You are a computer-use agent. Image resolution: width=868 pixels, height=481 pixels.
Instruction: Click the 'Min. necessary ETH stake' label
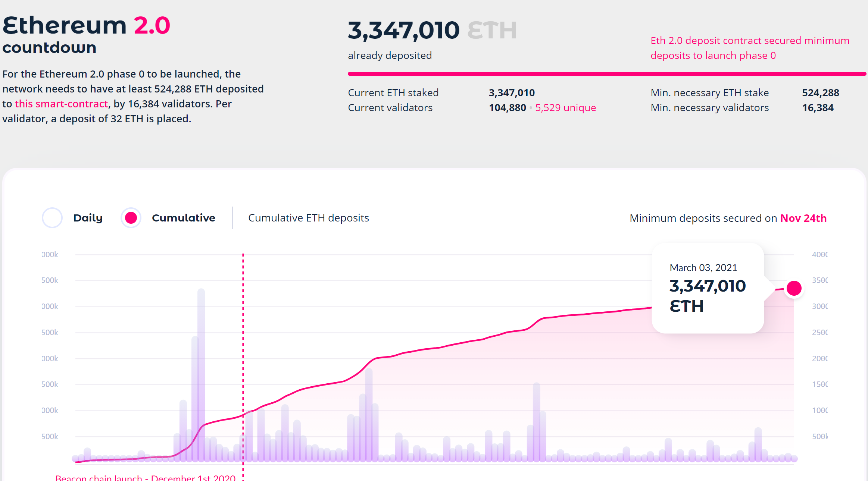tap(709, 93)
